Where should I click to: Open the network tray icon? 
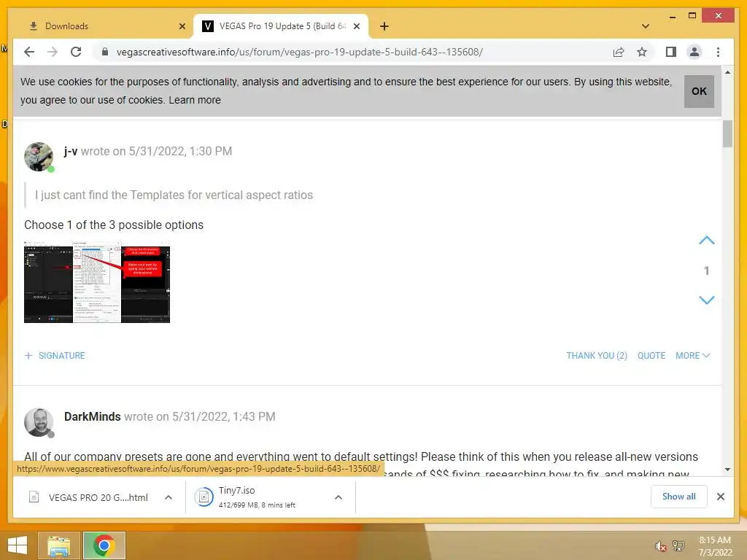678,546
